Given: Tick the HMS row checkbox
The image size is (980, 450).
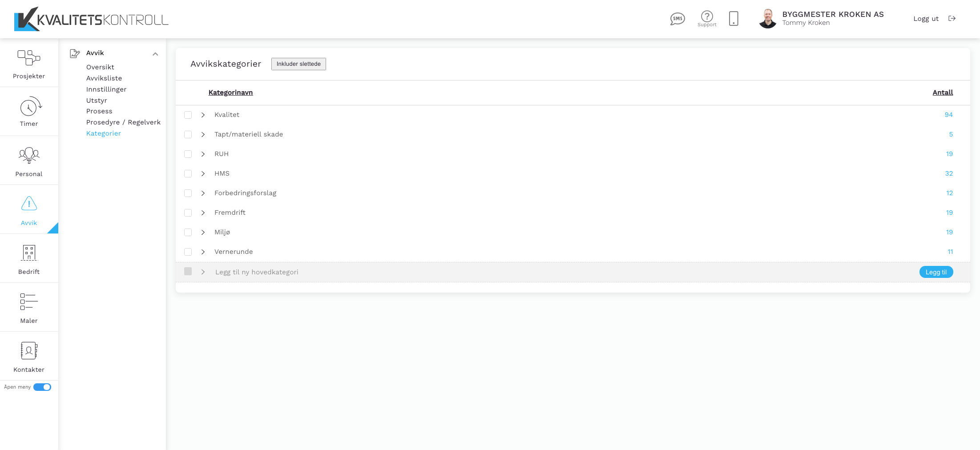Looking at the screenshot, I should tap(188, 174).
